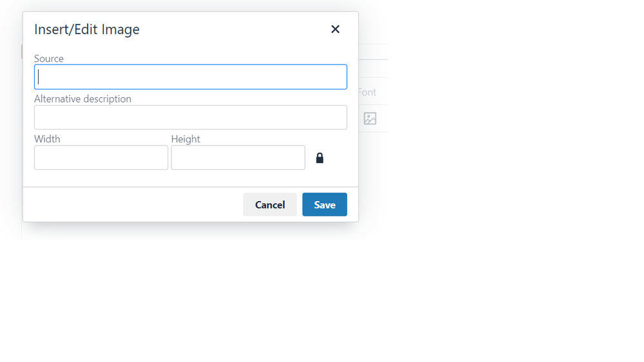
Task: Open the partially hidden Font menu
Action: pos(367,92)
